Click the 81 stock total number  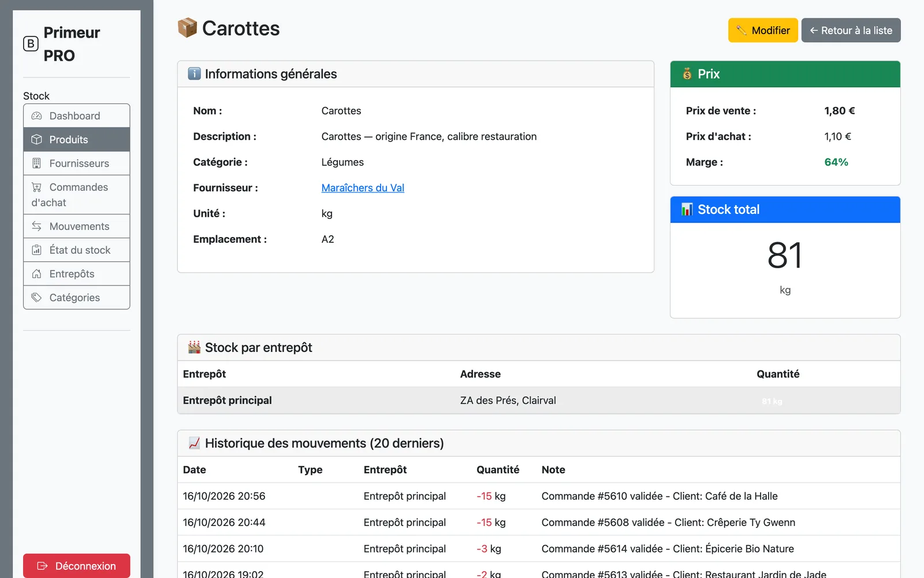(785, 255)
